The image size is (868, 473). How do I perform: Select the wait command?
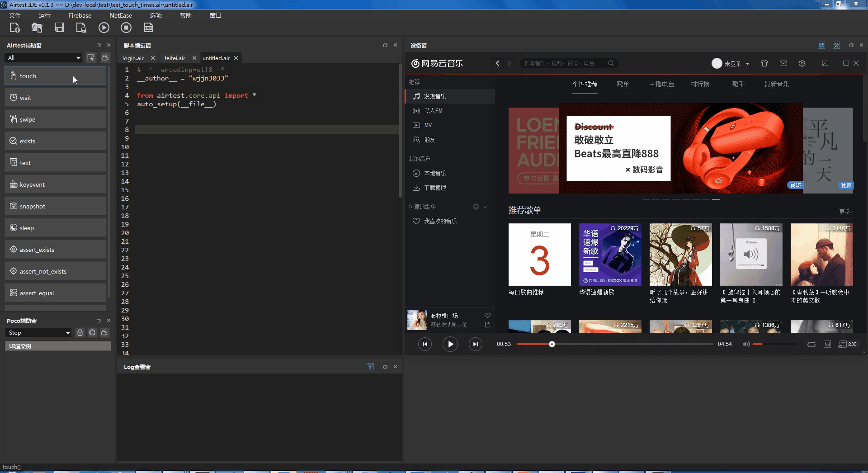point(56,97)
